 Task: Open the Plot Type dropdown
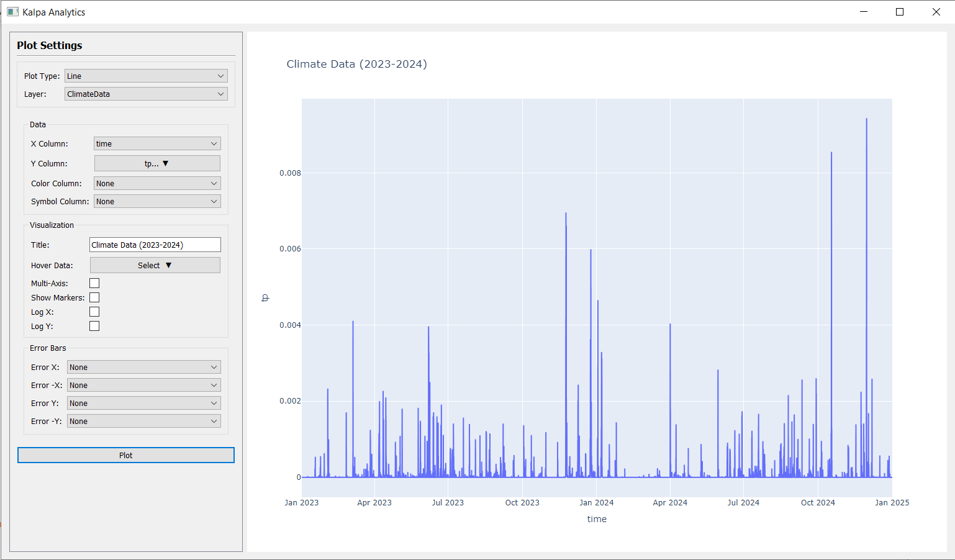pyautogui.click(x=146, y=76)
